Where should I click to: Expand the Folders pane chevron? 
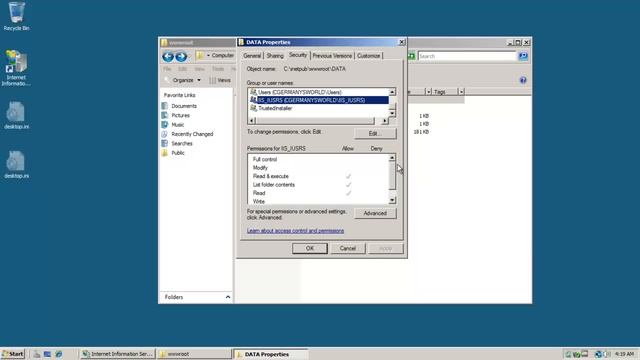[x=228, y=297]
